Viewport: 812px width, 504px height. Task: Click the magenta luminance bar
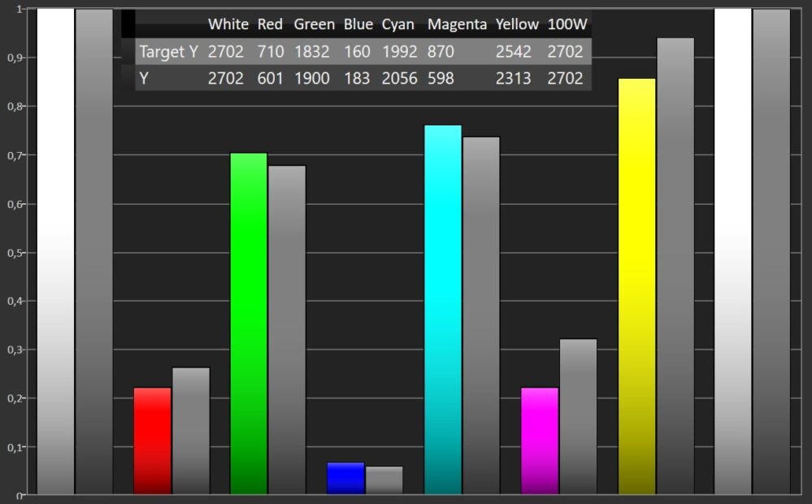coord(540,441)
